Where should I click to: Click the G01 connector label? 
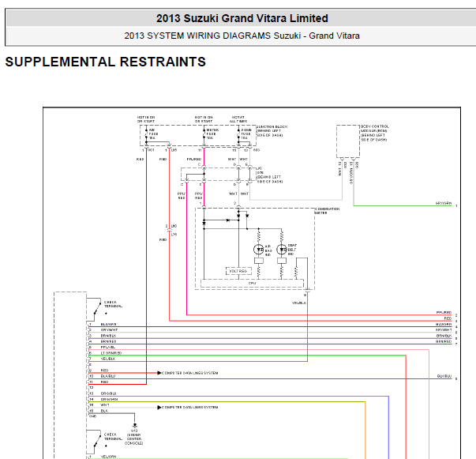click(x=151, y=150)
